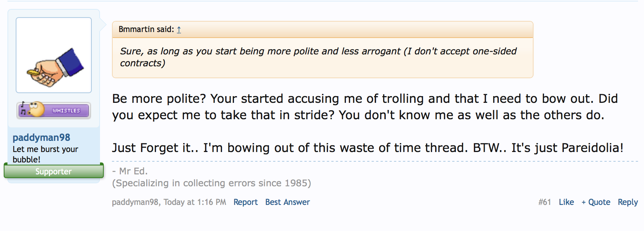Click the Whistles badge icon

pos(54,110)
